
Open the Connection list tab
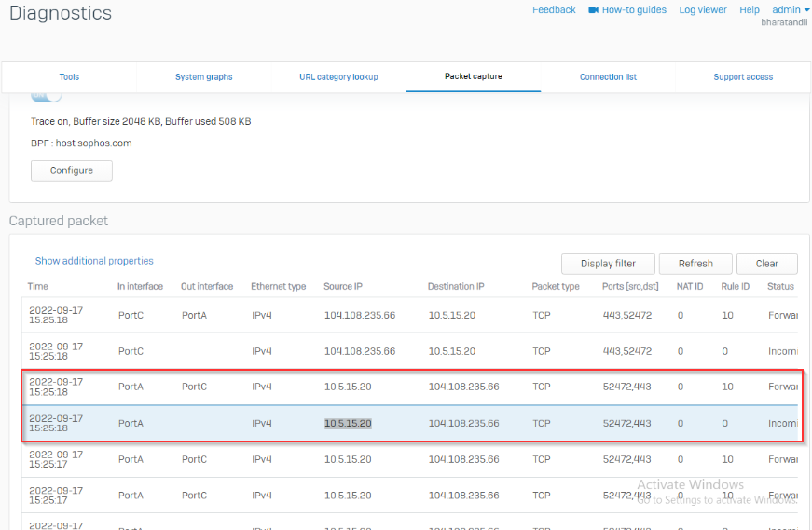click(608, 77)
